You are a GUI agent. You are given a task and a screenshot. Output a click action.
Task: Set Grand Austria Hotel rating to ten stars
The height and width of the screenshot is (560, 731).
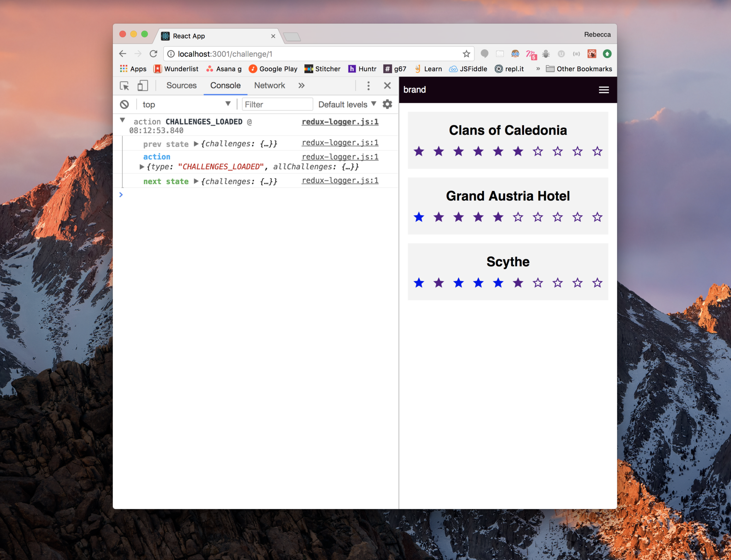(597, 217)
